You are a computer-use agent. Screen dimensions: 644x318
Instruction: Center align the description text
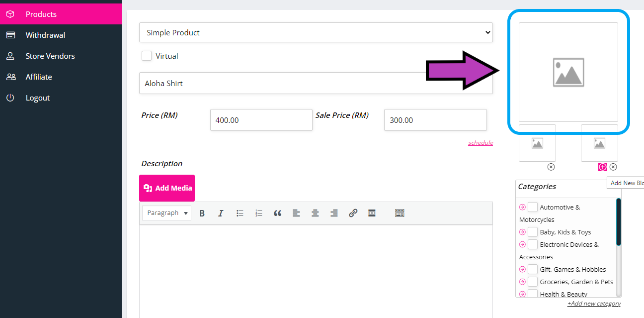(315, 213)
